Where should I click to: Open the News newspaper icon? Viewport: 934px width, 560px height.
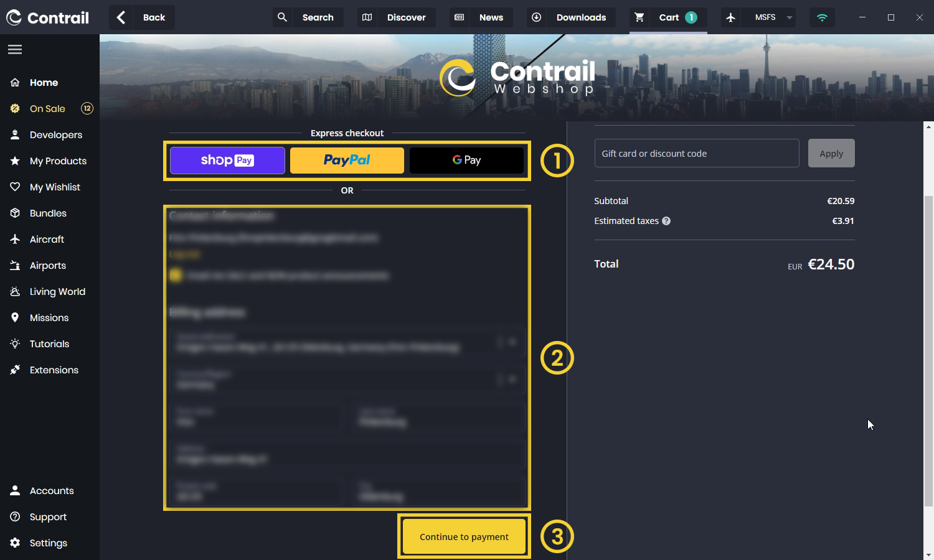[460, 17]
